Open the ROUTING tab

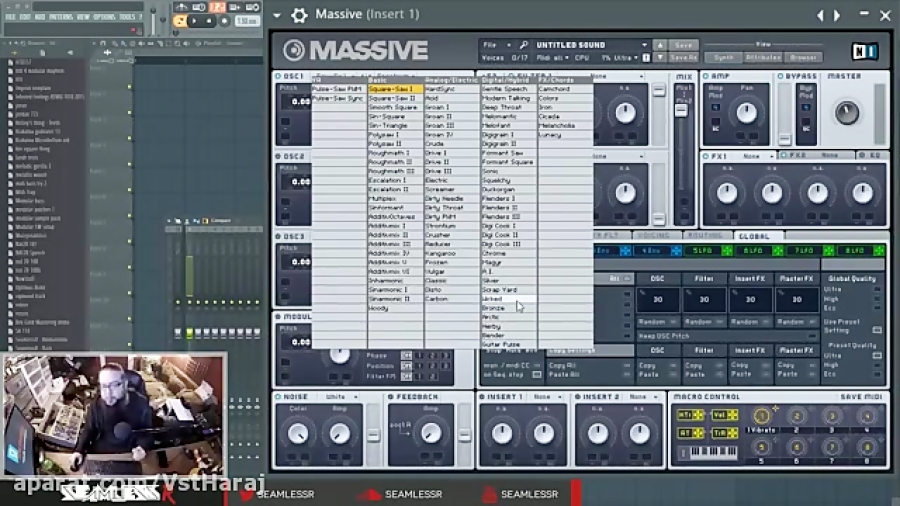coord(705,236)
